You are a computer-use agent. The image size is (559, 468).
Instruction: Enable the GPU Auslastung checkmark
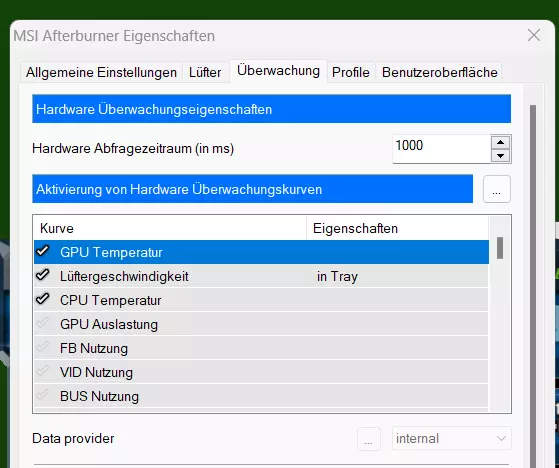coord(43,323)
